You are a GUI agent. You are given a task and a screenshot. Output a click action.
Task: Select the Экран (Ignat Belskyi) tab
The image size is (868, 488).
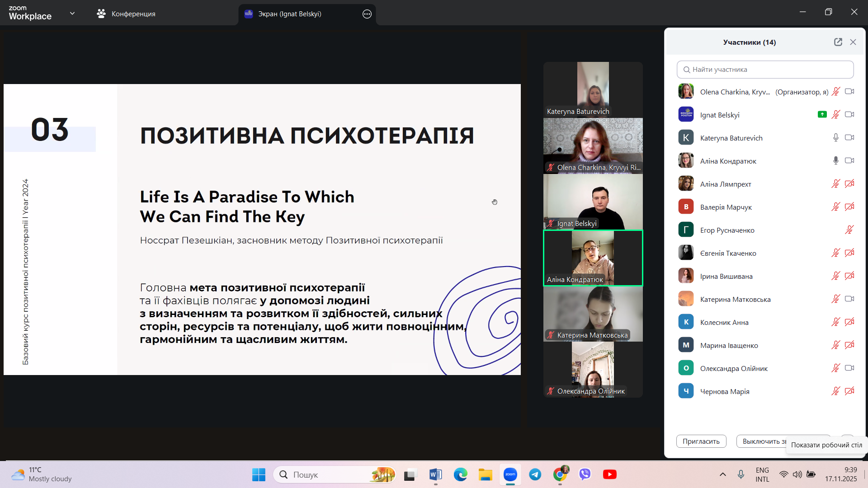289,14
